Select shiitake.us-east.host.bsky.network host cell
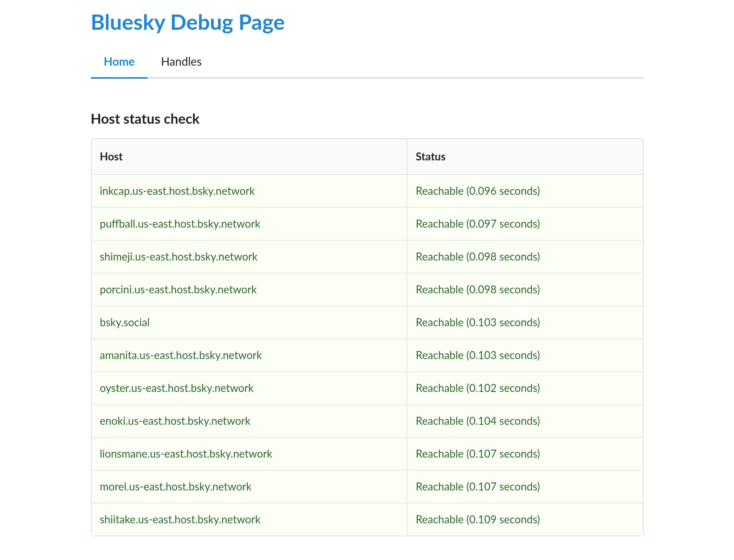 (x=249, y=520)
